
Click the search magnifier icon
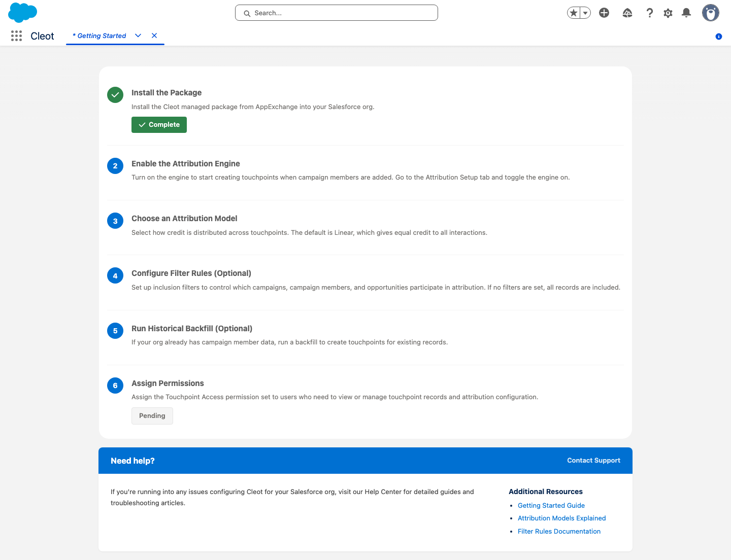pos(247,13)
